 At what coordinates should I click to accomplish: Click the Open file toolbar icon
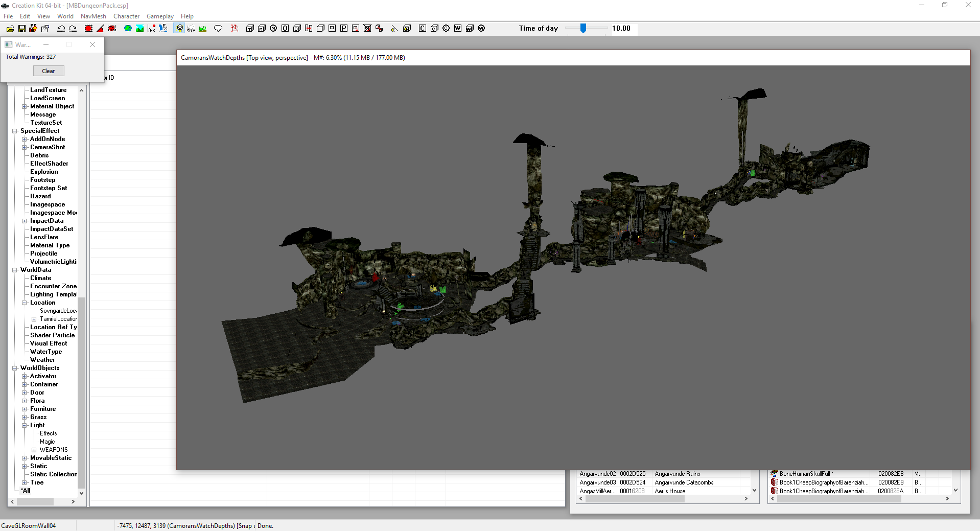tap(10, 29)
